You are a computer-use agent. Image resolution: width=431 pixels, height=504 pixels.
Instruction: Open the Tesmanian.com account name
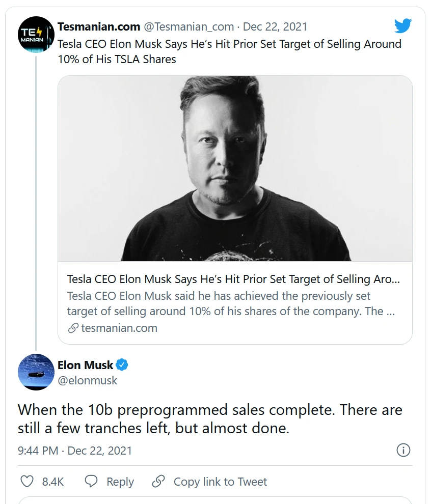pos(99,26)
